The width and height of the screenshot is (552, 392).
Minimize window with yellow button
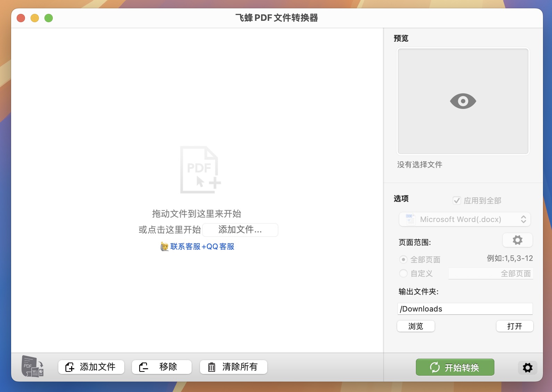[x=35, y=18]
